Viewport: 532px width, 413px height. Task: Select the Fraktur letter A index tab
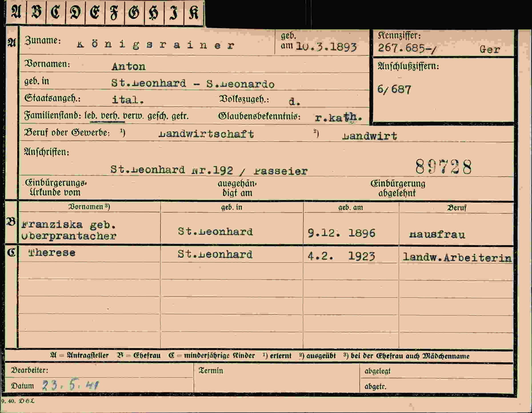16,12
